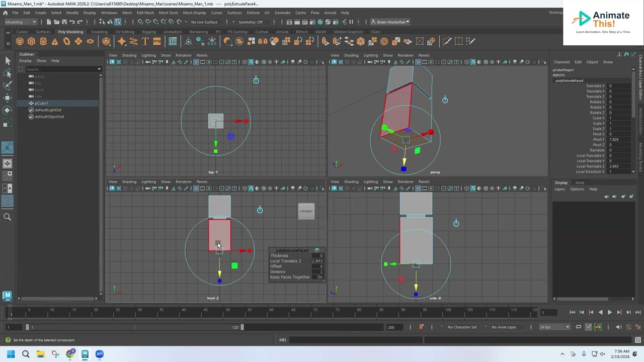Open the Symmetry: Off dropdown

251,22
